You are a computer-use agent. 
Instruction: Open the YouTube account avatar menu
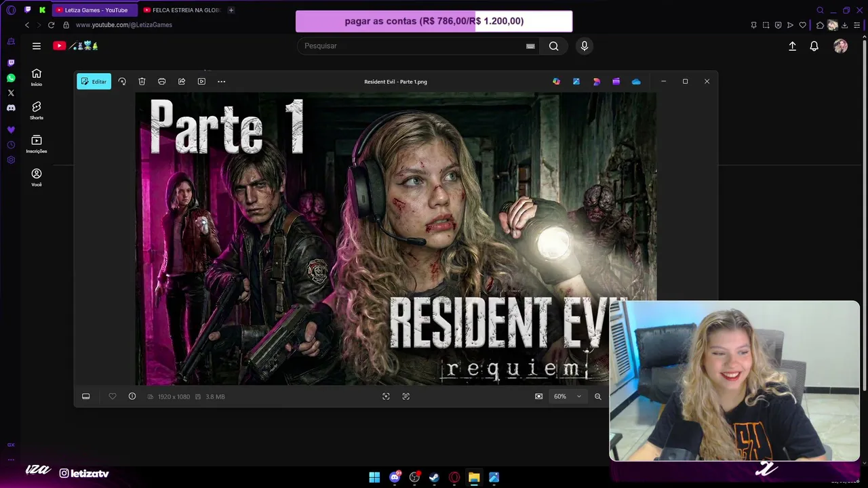tap(841, 46)
